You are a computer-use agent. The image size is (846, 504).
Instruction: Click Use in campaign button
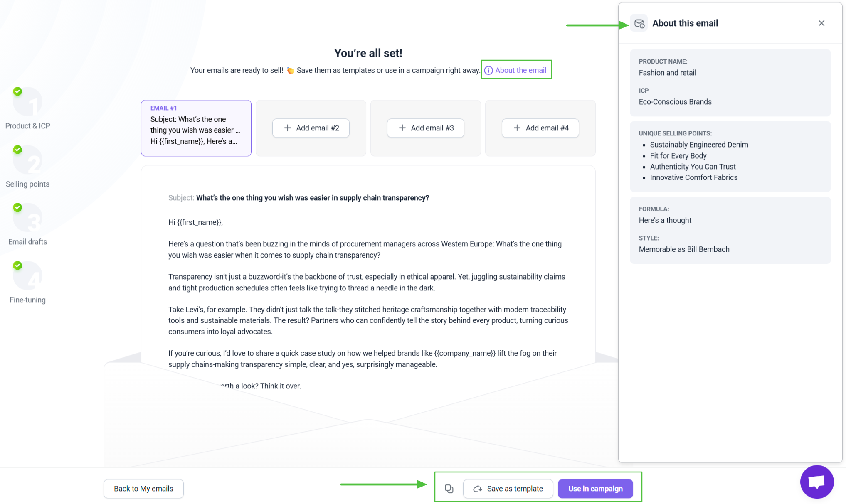[x=595, y=489]
